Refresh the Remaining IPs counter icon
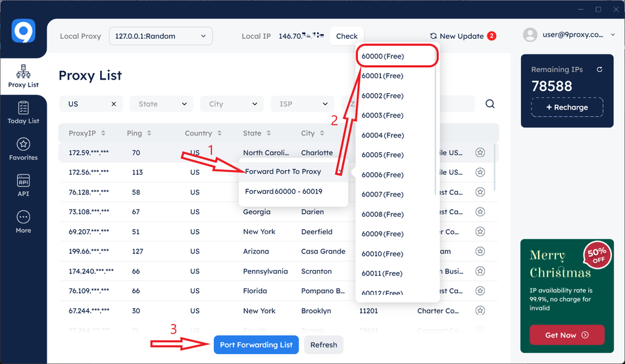This screenshot has width=625, height=364. (x=599, y=70)
